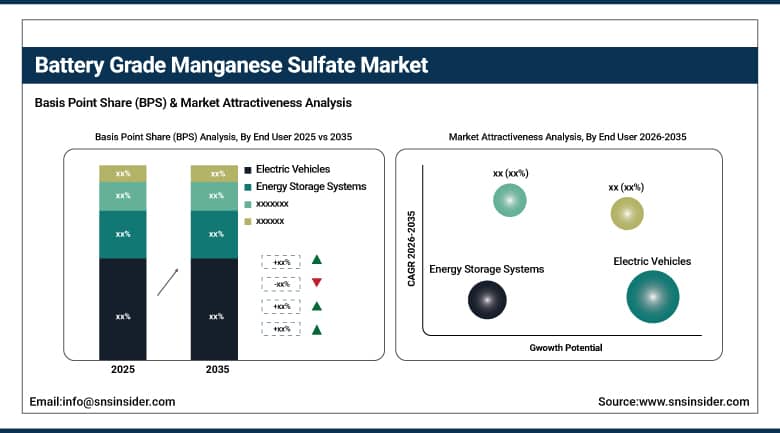This screenshot has height=433, width=780.
Task: Click the teal segment of the 2025 bar
Action: point(123,234)
